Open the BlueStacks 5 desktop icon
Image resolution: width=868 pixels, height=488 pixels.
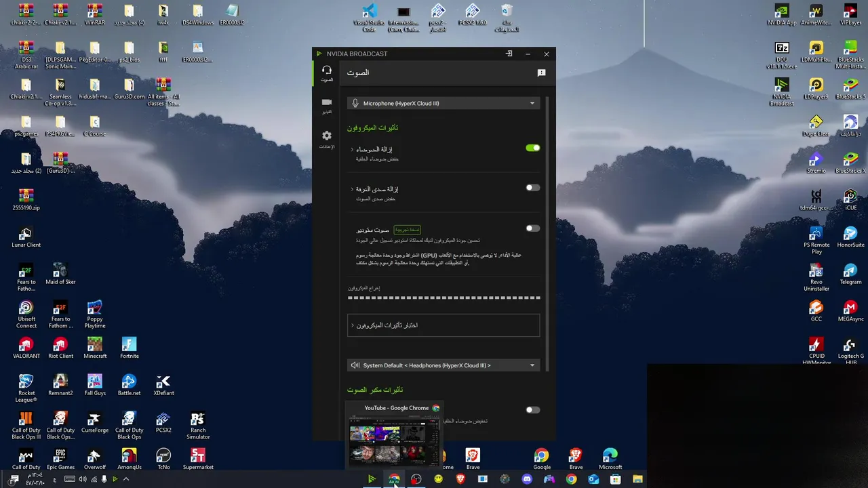click(x=850, y=88)
